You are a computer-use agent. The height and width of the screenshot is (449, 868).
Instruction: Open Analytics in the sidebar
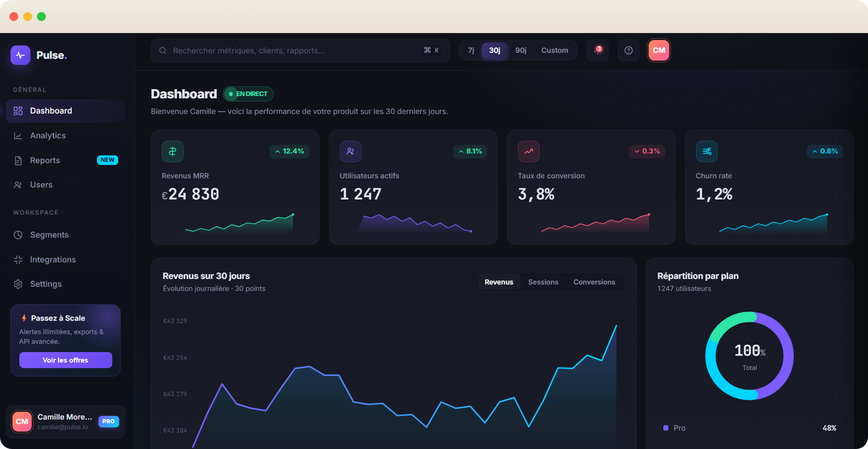[x=65, y=136]
